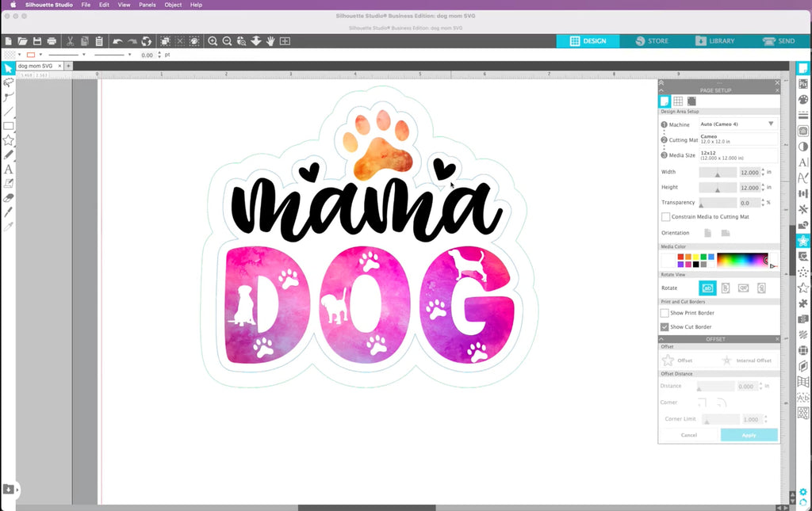
Task: Open the Cutting Mat selection list
Action: pyautogui.click(x=738, y=139)
